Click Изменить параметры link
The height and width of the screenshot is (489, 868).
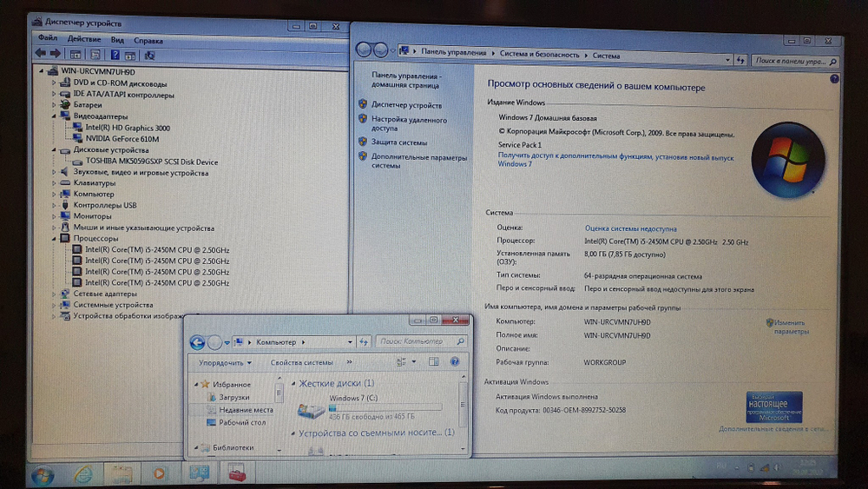791,327
